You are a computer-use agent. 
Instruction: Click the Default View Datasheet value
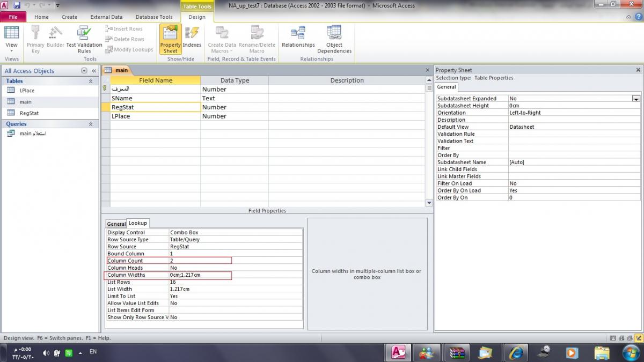[574, 127]
